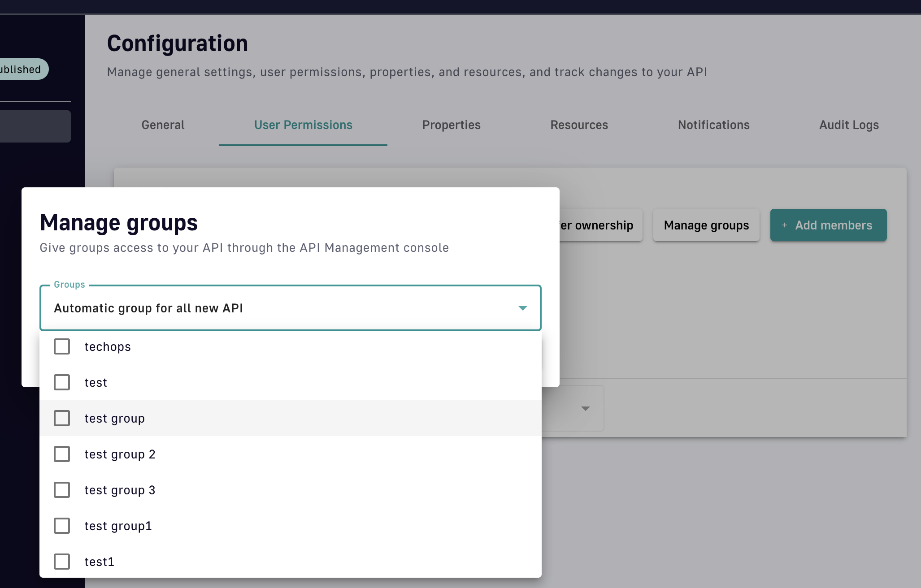Select the User Permissions tab

[303, 125]
